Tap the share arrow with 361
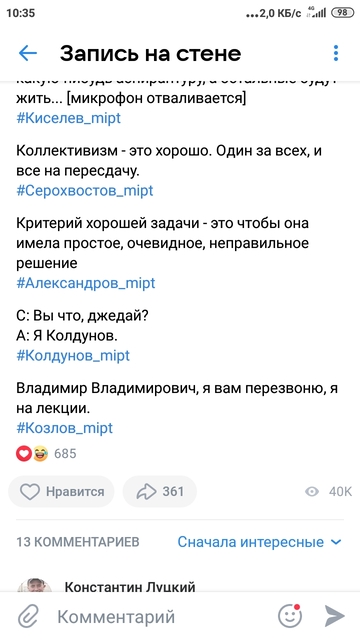Viewport: 360px width, 640px height. click(160, 491)
